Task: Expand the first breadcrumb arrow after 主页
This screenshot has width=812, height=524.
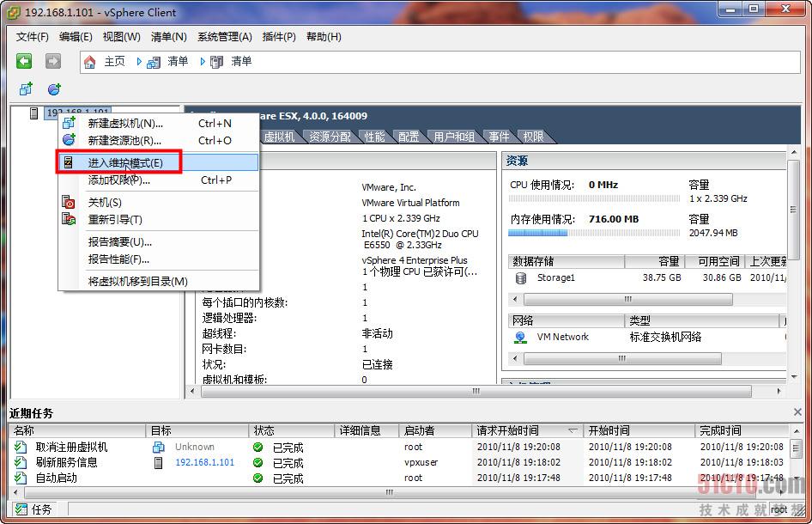Action: (139, 62)
